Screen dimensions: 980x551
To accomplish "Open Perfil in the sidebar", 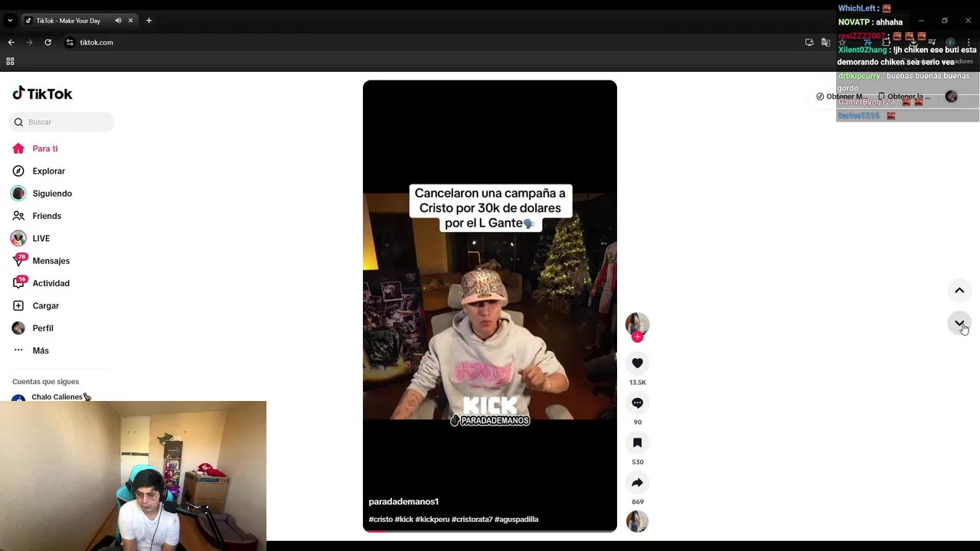I will [x=33, y=328].
